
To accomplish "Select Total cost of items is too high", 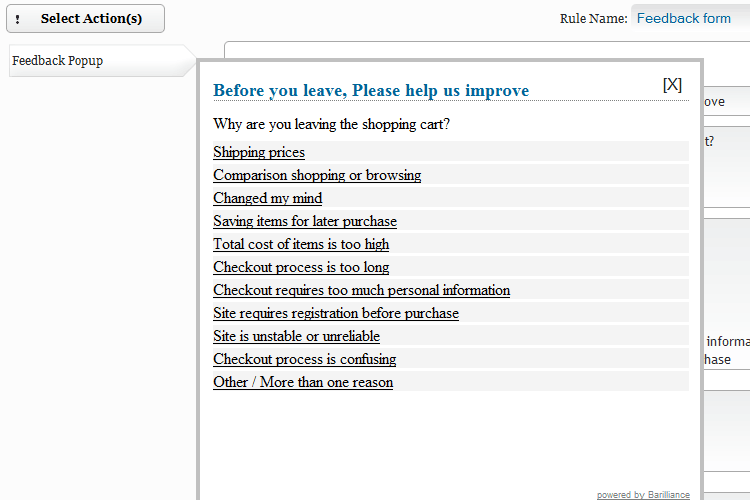I will [x=301, y=244].
